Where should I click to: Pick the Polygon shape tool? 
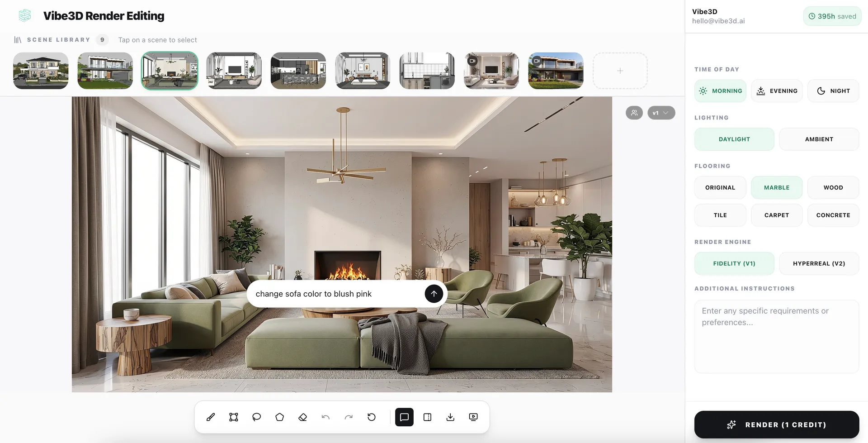coord(279,417)
